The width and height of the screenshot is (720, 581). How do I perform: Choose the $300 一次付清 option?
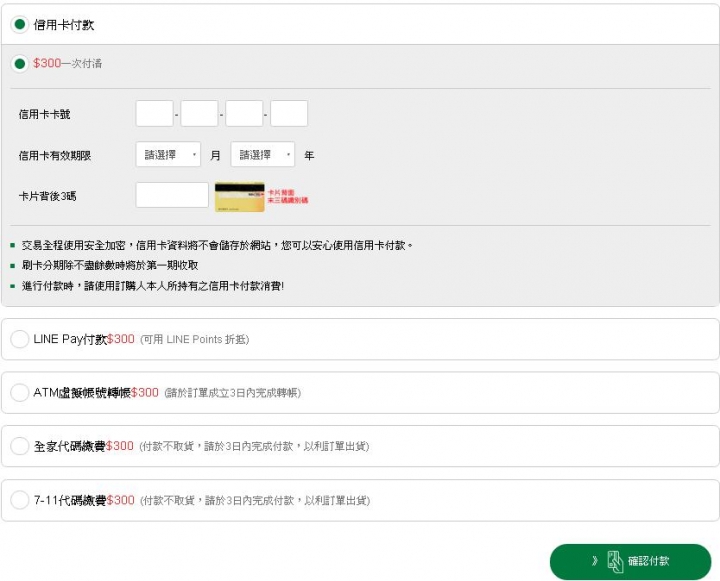[20, 63]
